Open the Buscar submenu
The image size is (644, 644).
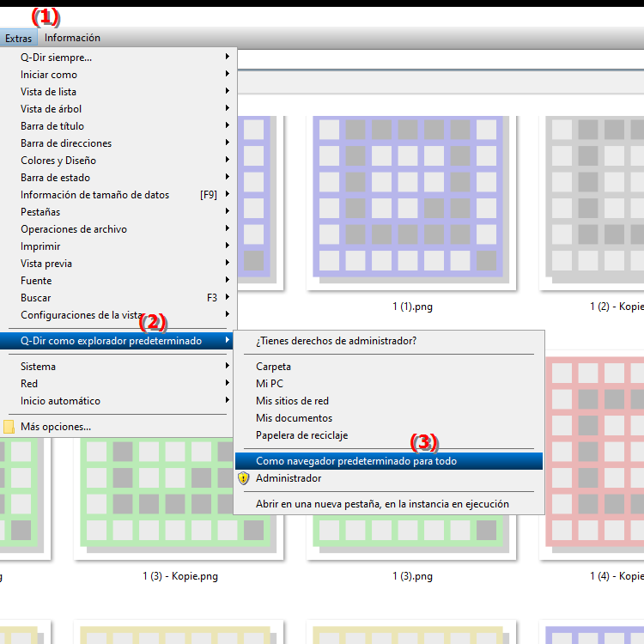click(x=118, y=298)
